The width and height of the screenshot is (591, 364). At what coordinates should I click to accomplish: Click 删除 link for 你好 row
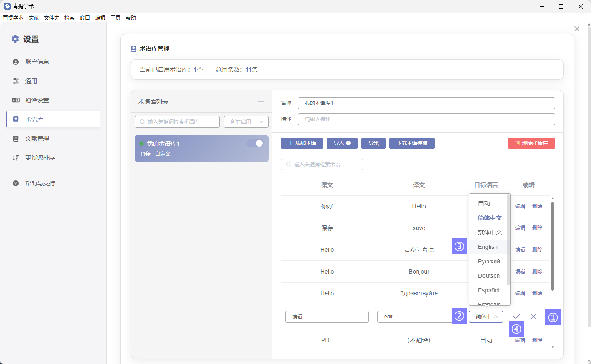click(x=537, y=206)
